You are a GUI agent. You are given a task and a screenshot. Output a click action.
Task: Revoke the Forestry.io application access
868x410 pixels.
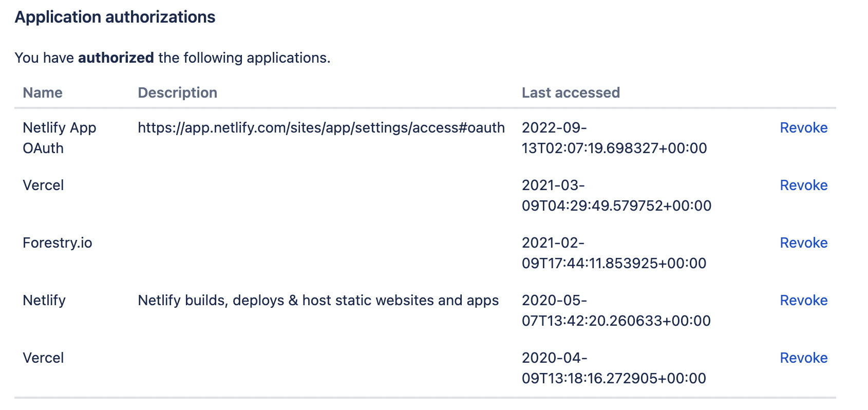click(803, 243)
